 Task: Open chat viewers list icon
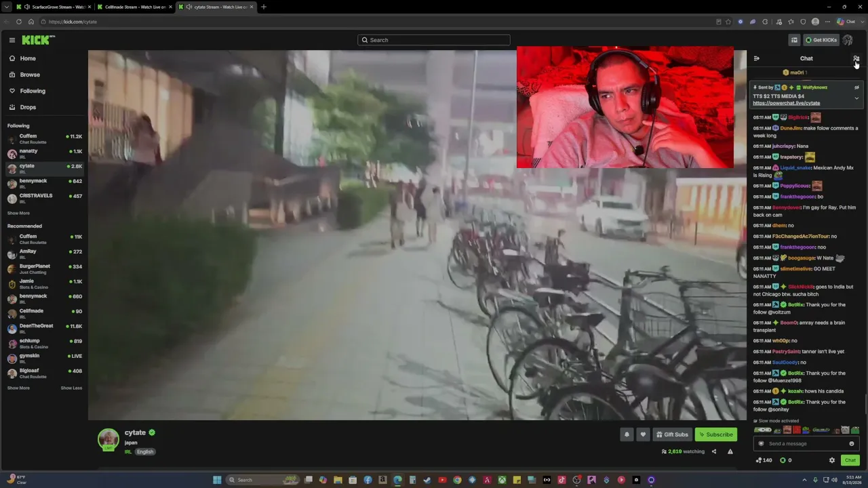coord(856,58)
